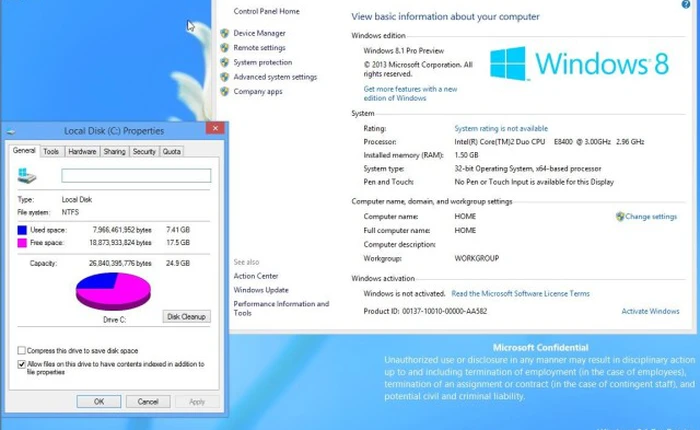Click Cancel in the Properties dialog
Viewport: 700px width, 430px height.
[148, 401]
